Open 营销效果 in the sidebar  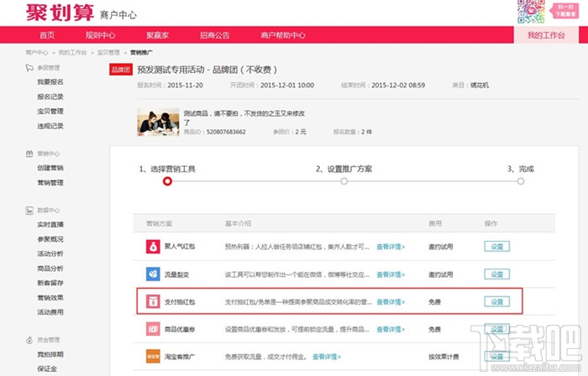[x=50, y=298]
